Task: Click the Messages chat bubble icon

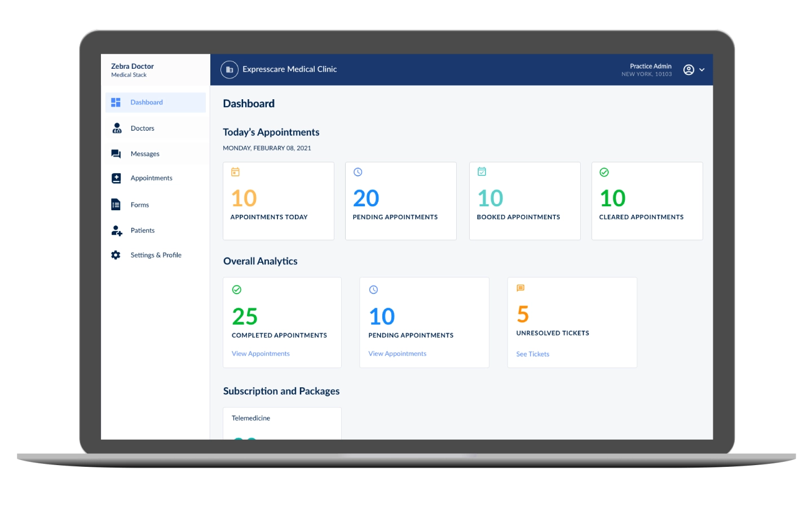Action: [x=116, y=154]
